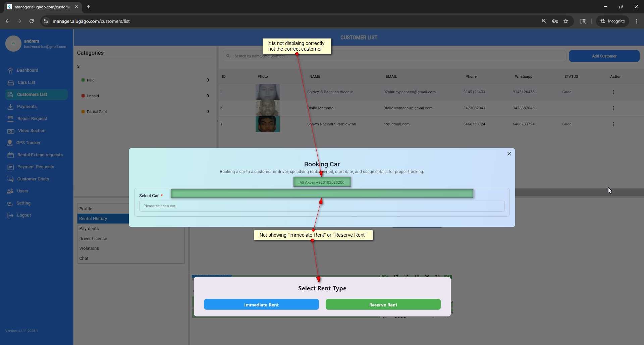Image resolution: width=644 pixels, height=345 pixels.
Task: Open actions menu for Diallo Mamadou
Action: click(613, 108)
